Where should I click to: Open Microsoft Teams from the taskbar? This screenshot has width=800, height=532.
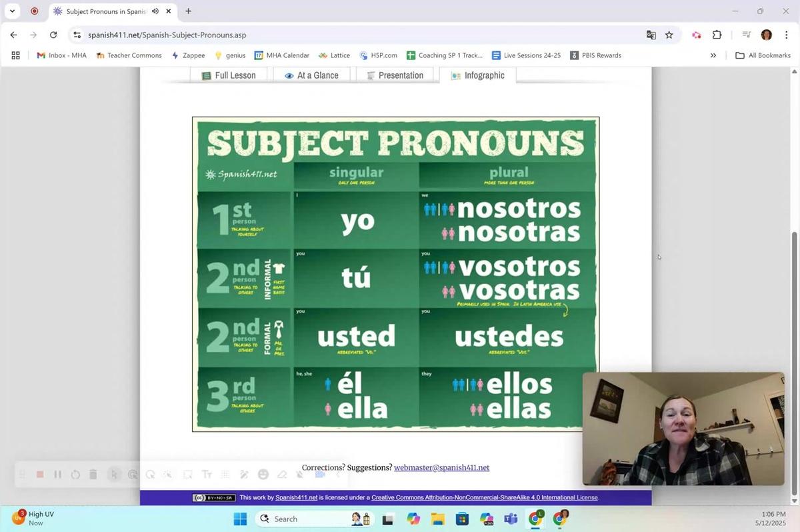(x=511, y=519)
